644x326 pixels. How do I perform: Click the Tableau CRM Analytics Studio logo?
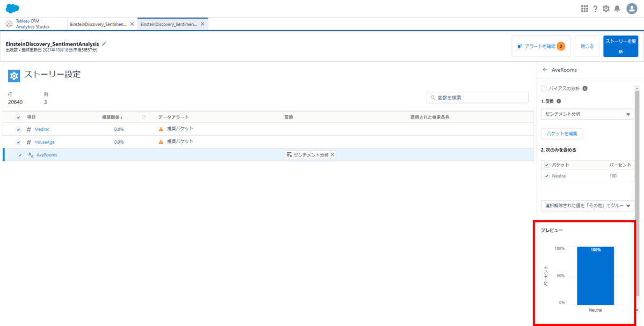9,24
